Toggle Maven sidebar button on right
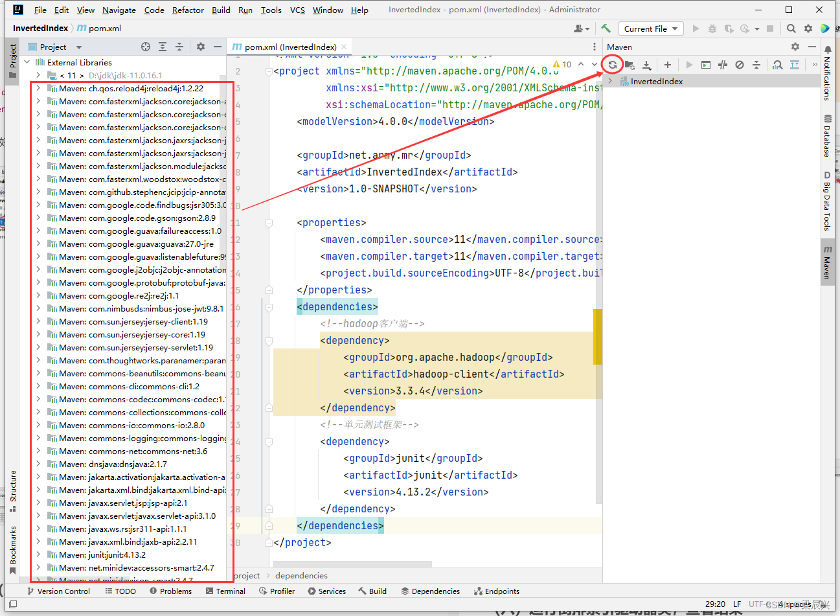Screen dimensions: 840x616 click(827, 262)
